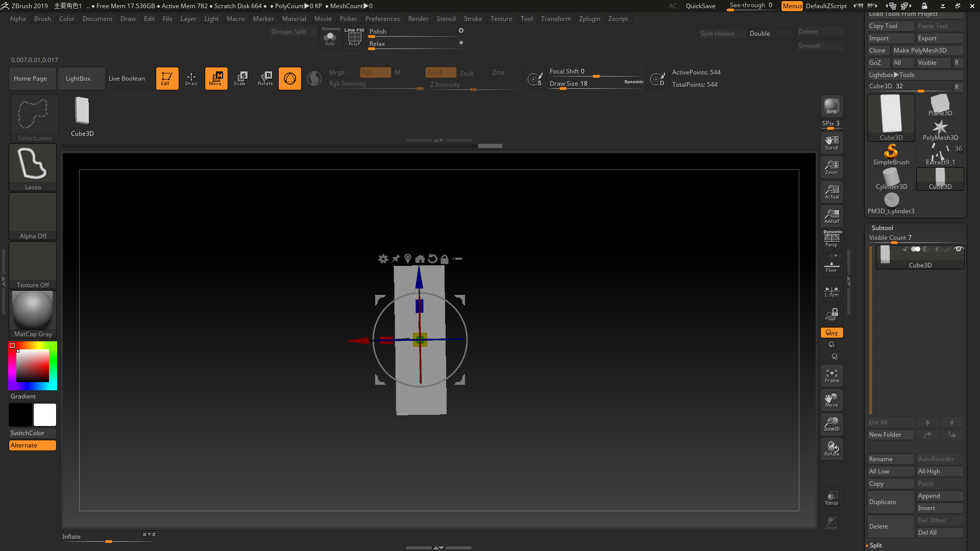This screenshot has width=980, height=551.
Task: Expand the Split section
Action: (x=876, y=545)
